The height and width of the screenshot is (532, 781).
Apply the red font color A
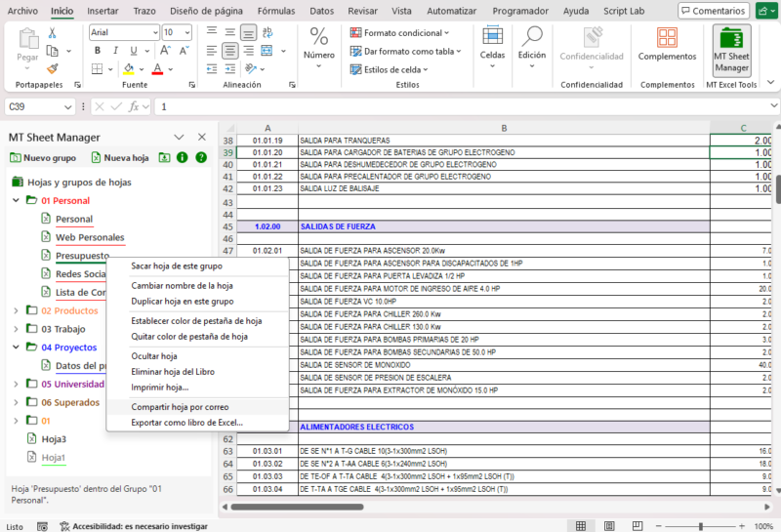(x=157, y=68)
